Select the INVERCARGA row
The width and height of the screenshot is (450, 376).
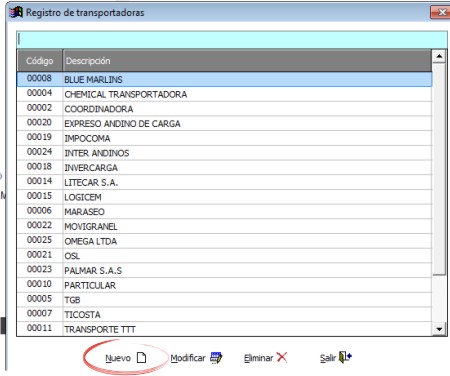pos(224,167)
